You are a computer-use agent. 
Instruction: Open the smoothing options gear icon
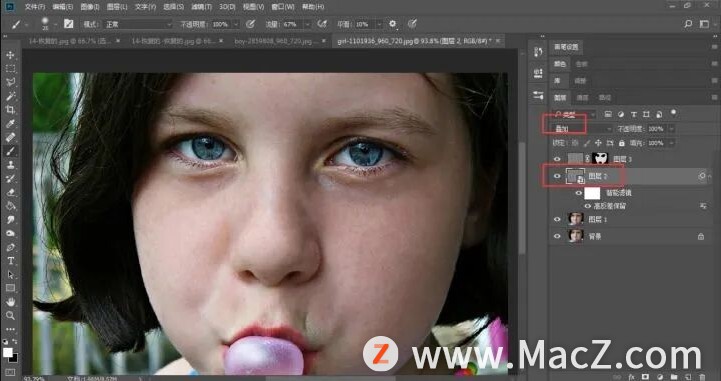click(392, 24)
